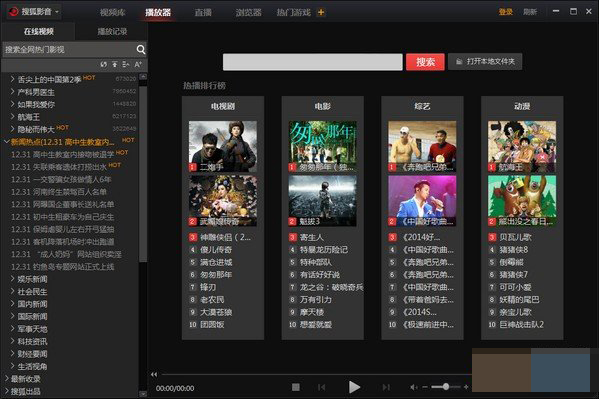Click the sidebar vertical scrollbar
Screen dimensions: 599x399
(x=143, y=174)
